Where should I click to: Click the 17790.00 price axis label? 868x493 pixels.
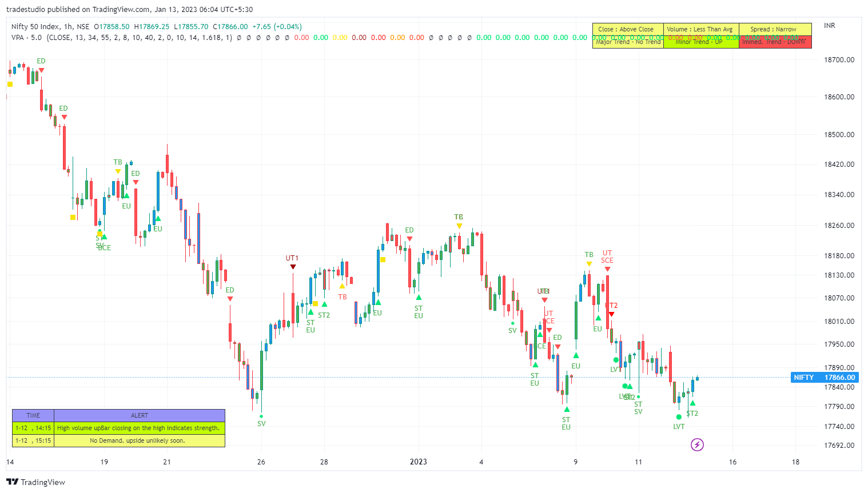click(839, 407)
